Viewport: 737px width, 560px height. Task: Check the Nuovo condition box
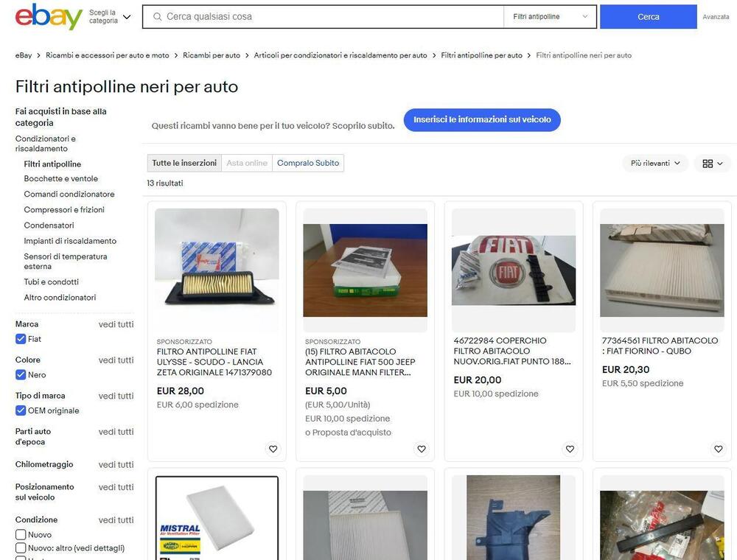(x=21, y=535)
